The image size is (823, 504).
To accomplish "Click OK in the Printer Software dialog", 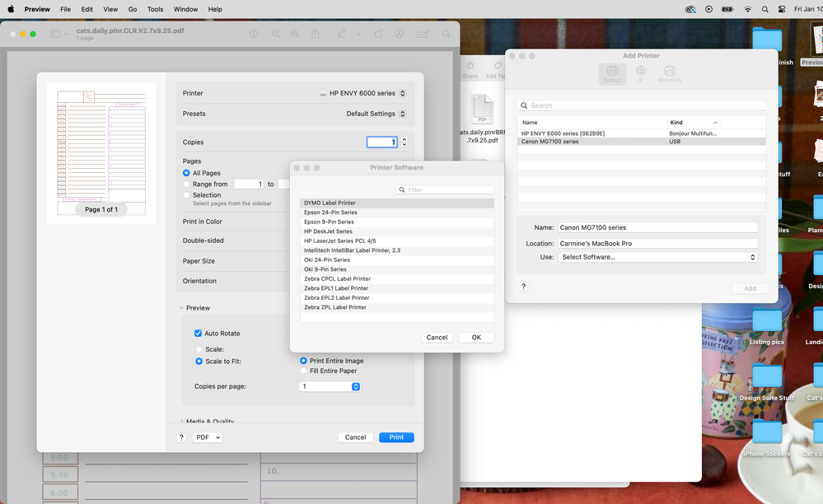I will (x=475, y=337).
